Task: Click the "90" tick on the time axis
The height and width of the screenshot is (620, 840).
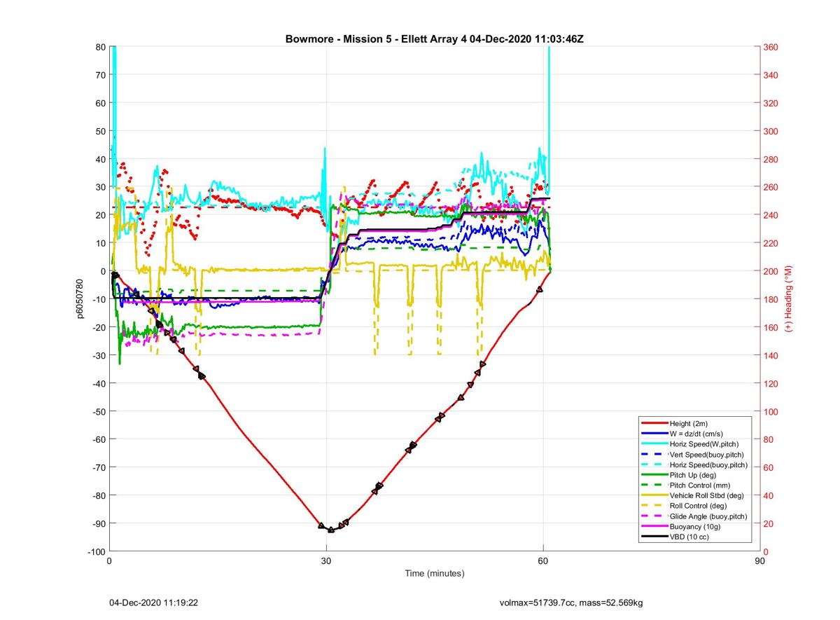Action: (759, 561)
